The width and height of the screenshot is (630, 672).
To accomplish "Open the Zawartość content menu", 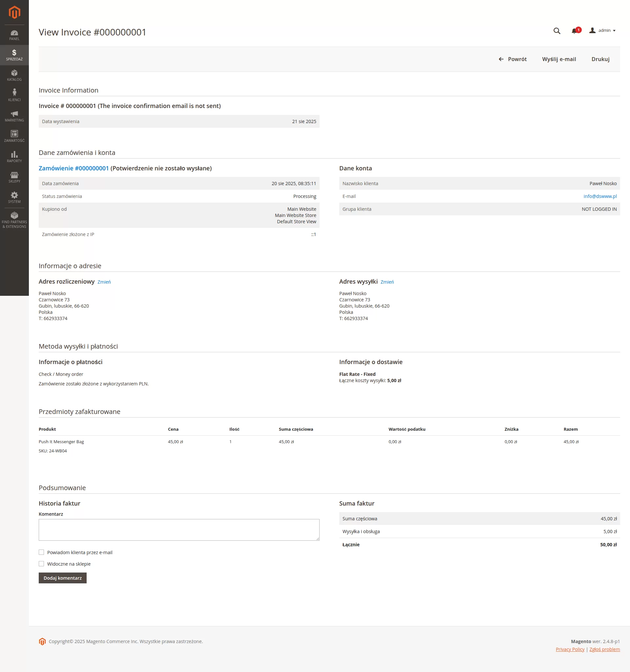I will (x=14, y=136).
